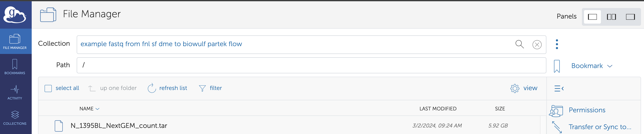Click the collection search magnifier icon
Screen dimensions: 644x134
tap(520, 44)
